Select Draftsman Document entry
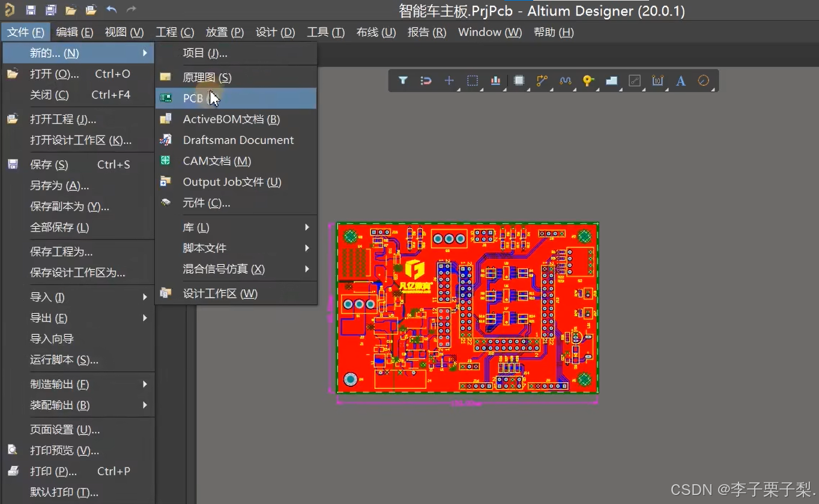Image resolution: width=819 pixels, height=504 pixels. click(236, 140)
